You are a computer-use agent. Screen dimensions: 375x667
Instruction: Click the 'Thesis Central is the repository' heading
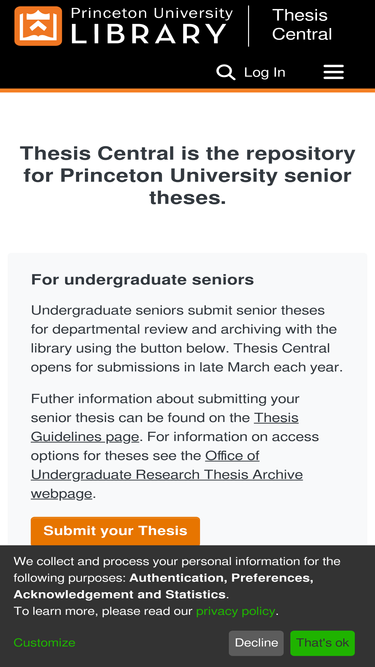[188, 175]
